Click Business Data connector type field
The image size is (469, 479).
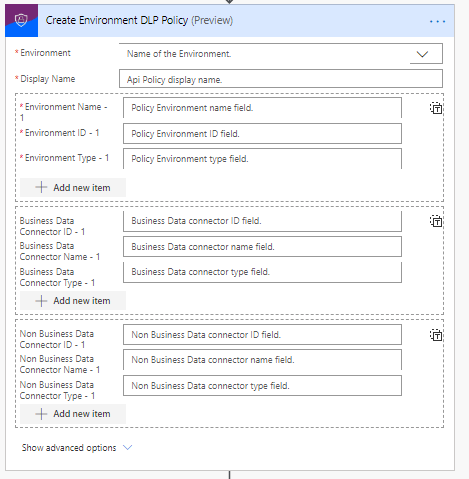point(262,272)
